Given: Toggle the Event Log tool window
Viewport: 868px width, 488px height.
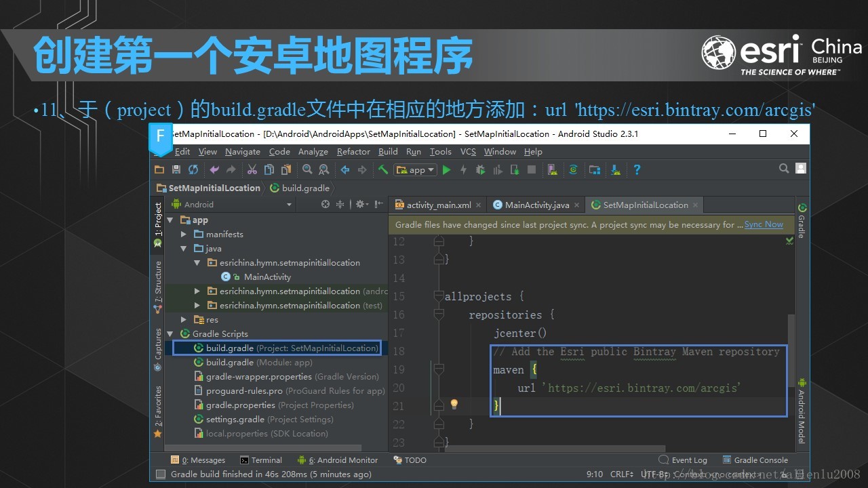Looking at the screenshot, I should coord(683,460).
